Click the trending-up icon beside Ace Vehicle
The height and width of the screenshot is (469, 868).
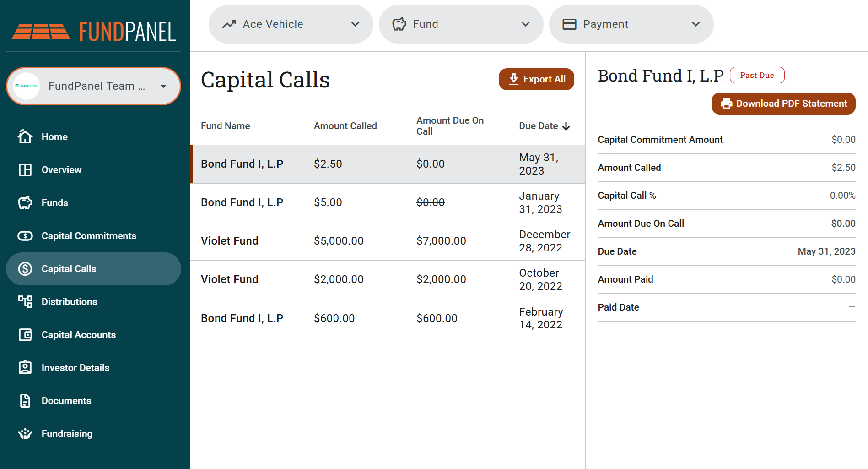tap(229, 24)
